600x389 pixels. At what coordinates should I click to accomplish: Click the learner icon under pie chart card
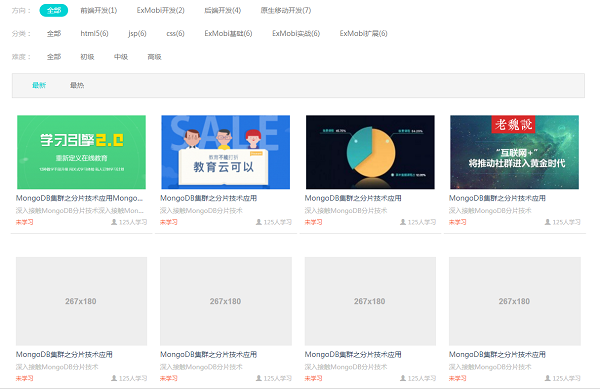click(x=403, y=222)
